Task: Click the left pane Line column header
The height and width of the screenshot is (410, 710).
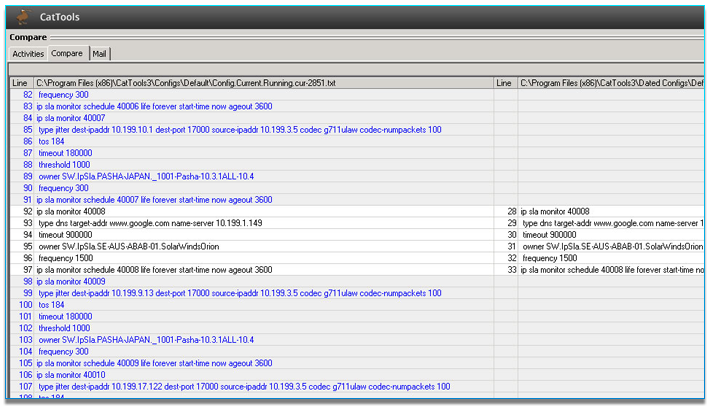Action: (x=21, y=83)
